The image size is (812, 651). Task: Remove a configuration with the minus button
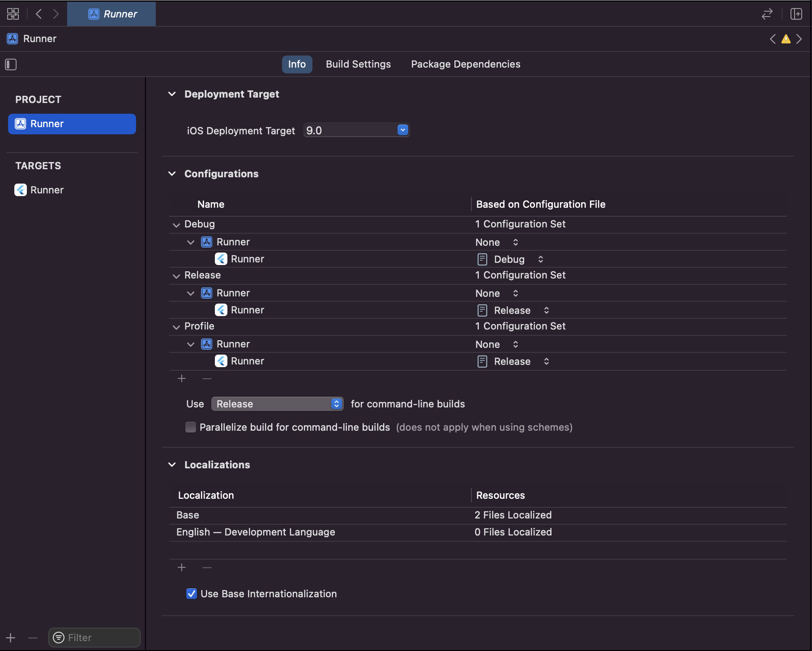[206, 378]
